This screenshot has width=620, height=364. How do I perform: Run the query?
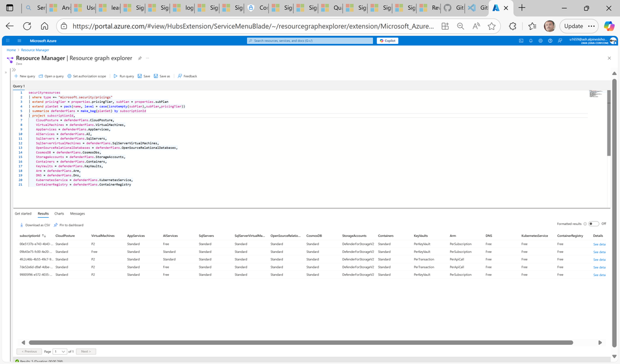[x=124, y=76]
